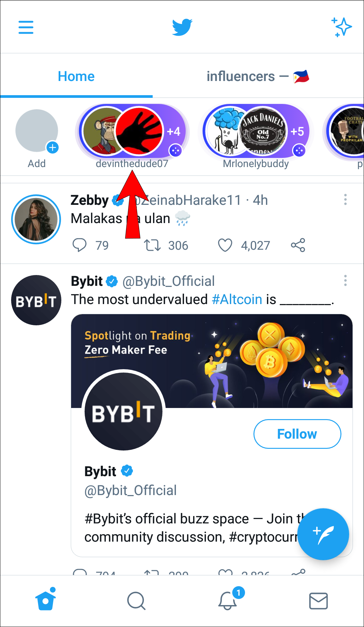Open the Search tab in the bottom bar
Viewport: 364px width, 627px height.
click(136, 601)
